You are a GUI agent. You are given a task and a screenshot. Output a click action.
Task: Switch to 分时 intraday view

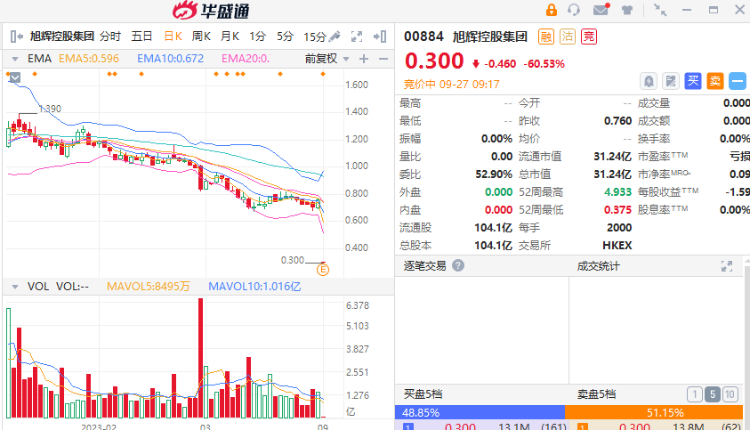coord(110,36)
